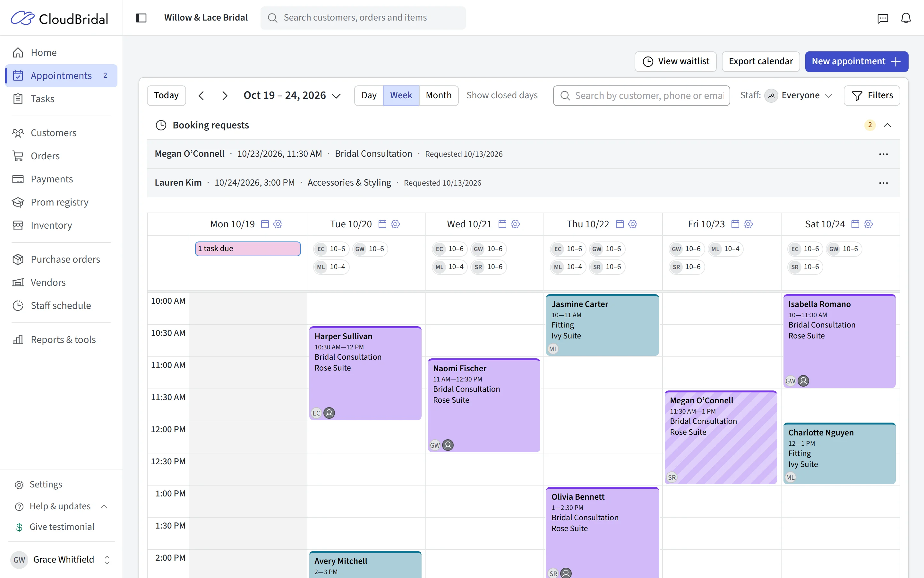
Task: Go to previous week arrow
Action: 201,96
